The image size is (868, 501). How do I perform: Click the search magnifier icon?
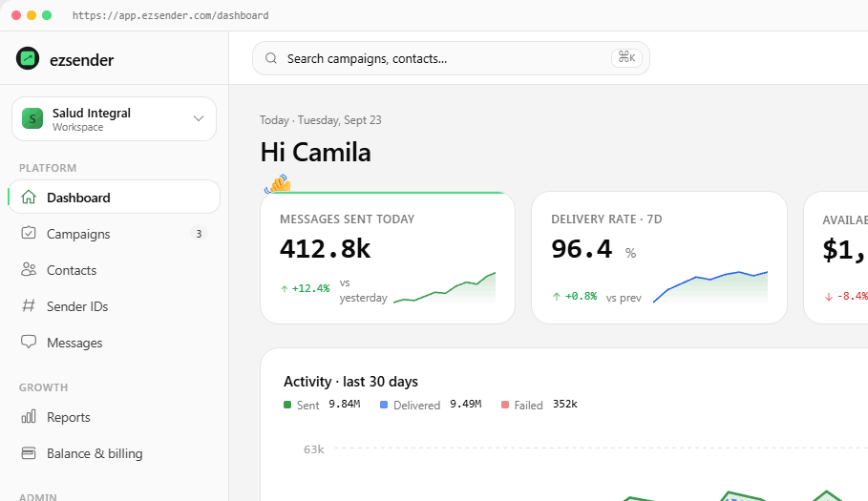click(x=270, y=58)
